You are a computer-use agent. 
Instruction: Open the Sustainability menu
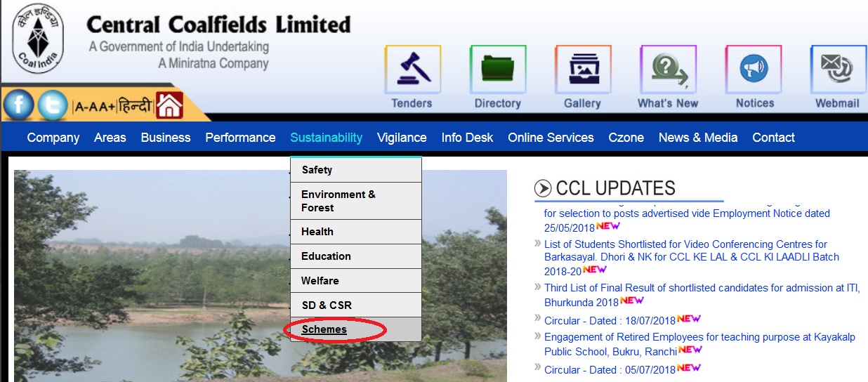point(327,138)
